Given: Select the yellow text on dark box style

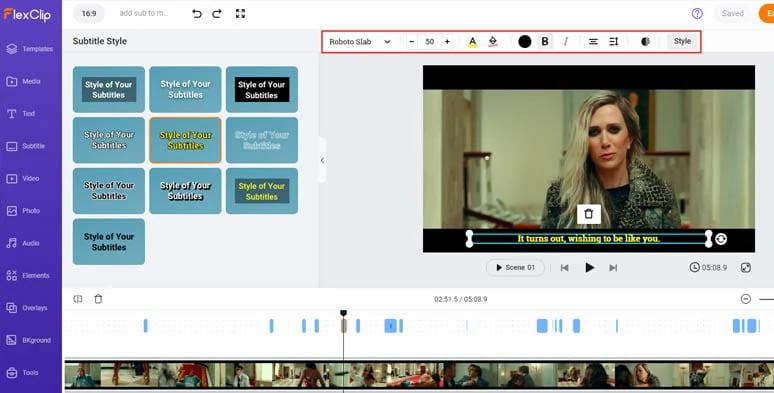Looking at the screenshot, I should click(262, 191).
